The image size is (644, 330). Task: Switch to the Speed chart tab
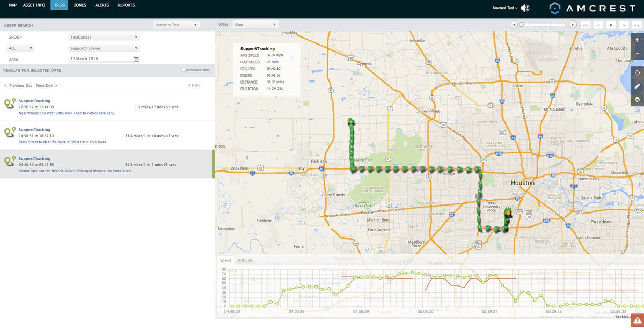pyautogui.click(x=225, y=260)
